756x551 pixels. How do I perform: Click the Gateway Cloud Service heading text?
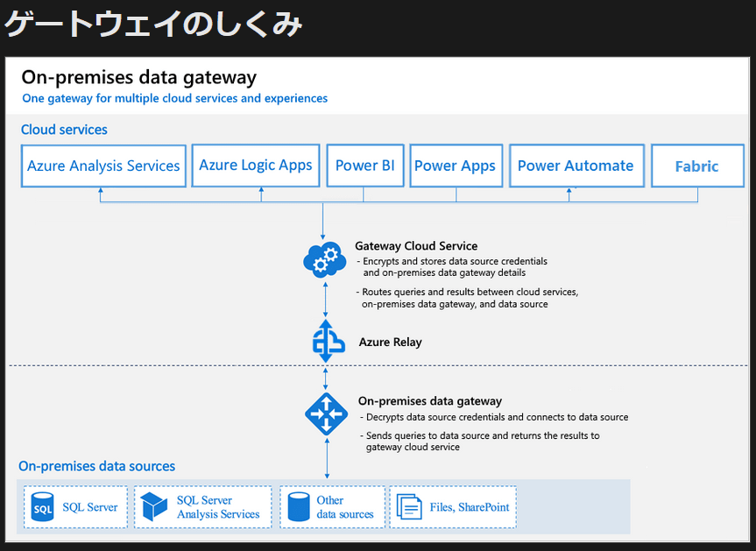pos(416,246)
